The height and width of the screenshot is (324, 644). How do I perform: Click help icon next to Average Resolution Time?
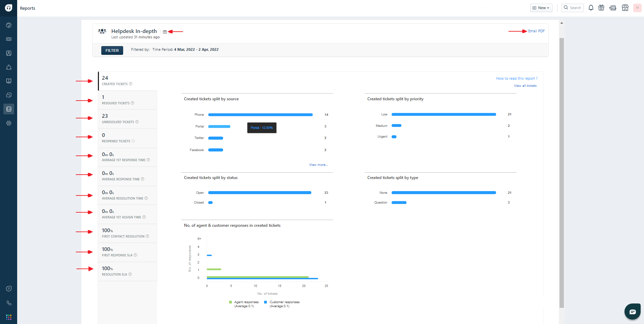tap(146, 198)
